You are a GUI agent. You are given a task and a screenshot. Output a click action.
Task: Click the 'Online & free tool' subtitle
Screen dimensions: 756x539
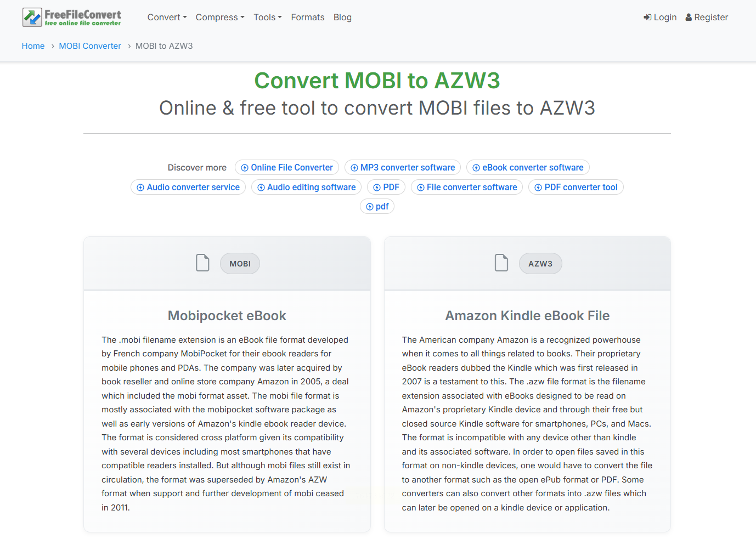377,108
